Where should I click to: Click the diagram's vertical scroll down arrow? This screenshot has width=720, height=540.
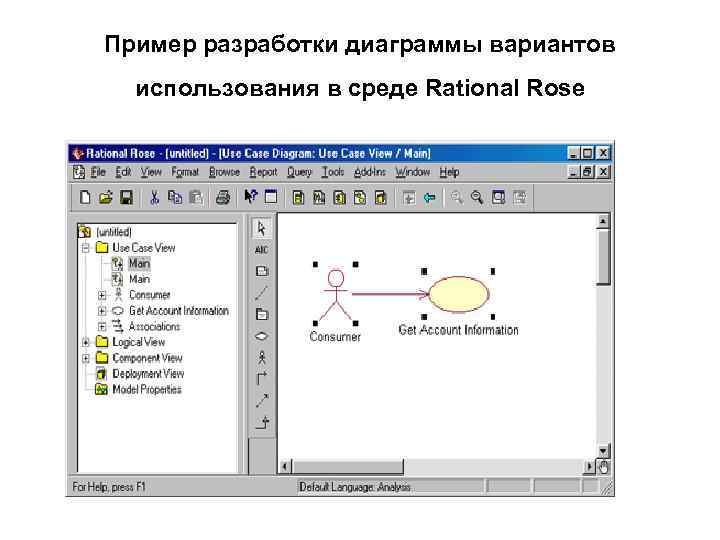coord(603,450)
